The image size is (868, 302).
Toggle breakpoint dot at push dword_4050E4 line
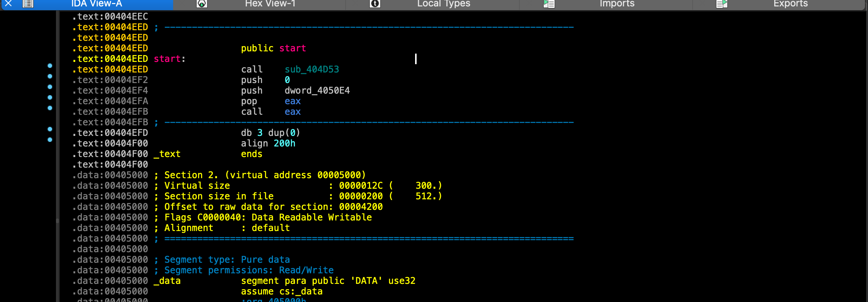click(x=50, y=87)
